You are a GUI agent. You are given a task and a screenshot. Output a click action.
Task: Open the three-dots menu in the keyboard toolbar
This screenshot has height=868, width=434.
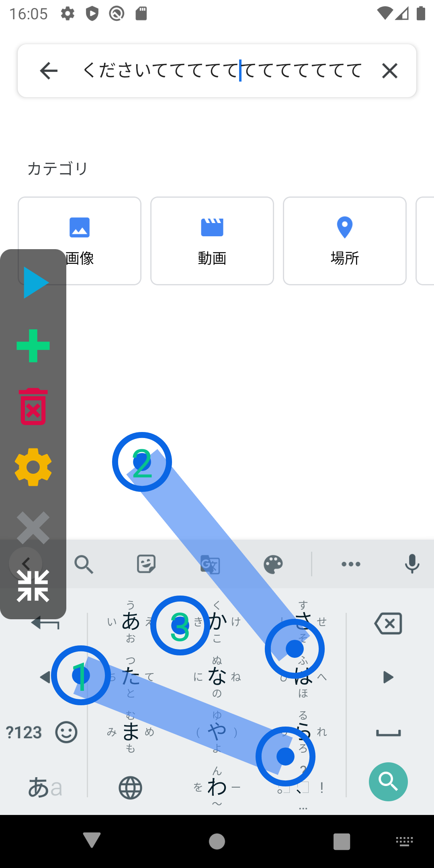point(351,564)
